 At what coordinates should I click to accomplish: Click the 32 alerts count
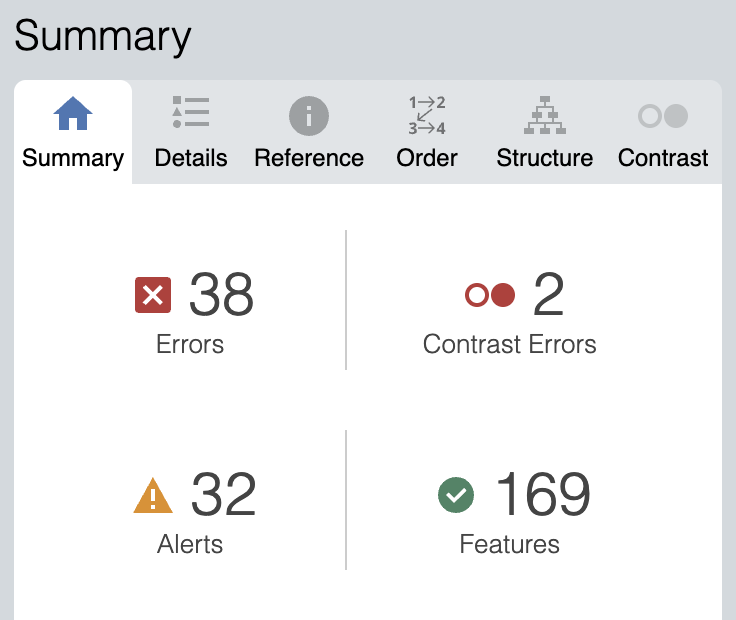[223, 495]
